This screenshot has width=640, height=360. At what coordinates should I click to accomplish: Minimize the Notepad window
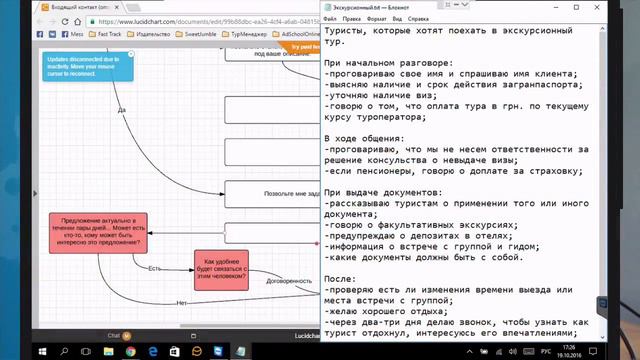click(x=556, y=7)
